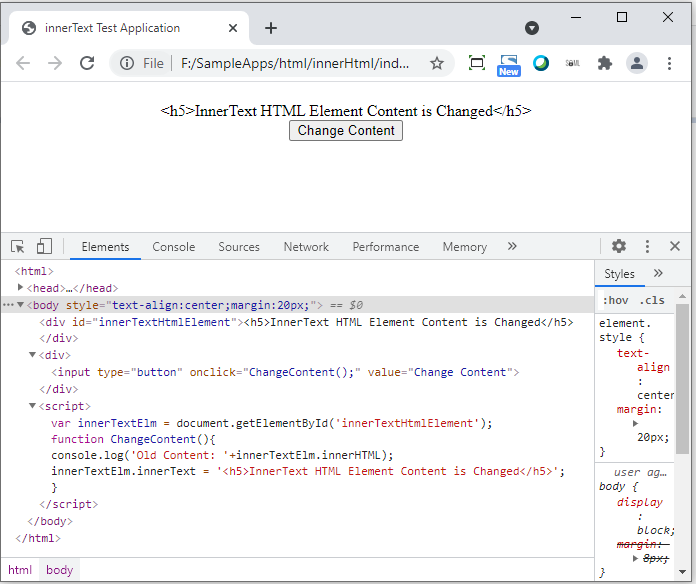The image size is (696, 584).
Task: Close the DevTools panel
Action: point(675,246)
